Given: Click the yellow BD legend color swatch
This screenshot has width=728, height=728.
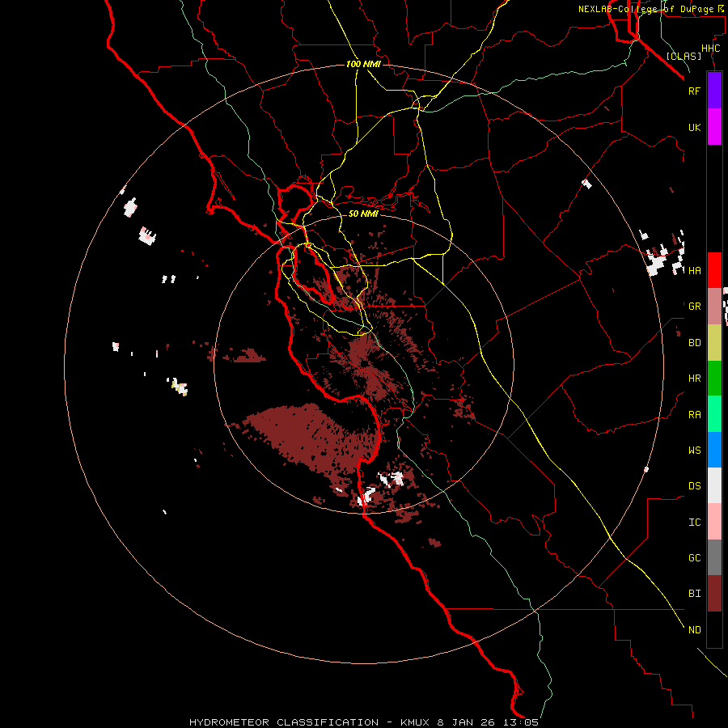Looking at the screenshot, I should (714, 343).
